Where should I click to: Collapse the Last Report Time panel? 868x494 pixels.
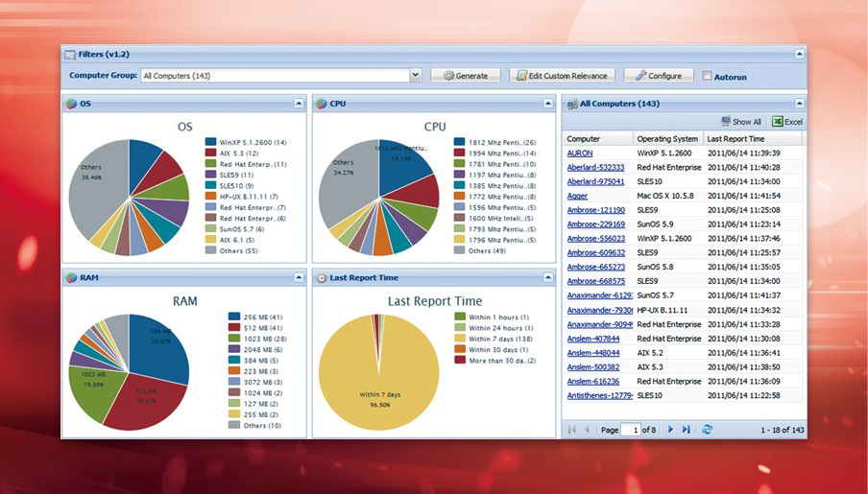(548, 277)
